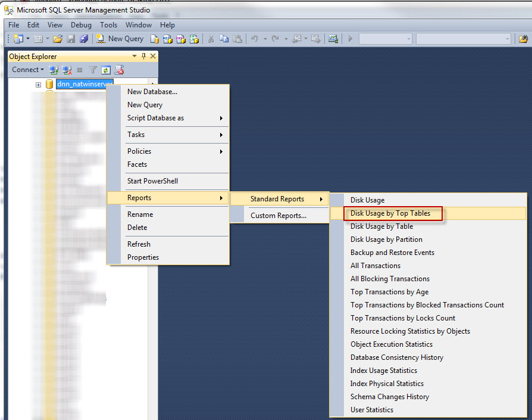Open a file using the Open File icon
The width and height of the screenshot is (532, 420).
pyautogui.click(x=58, y=38)
